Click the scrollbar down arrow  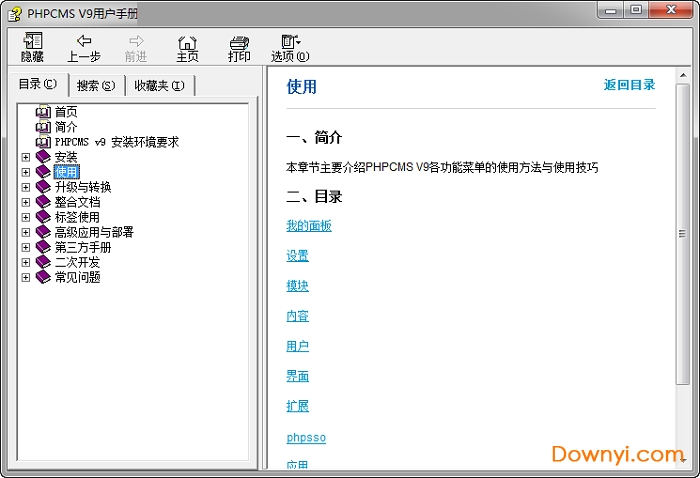pos(683,460)
